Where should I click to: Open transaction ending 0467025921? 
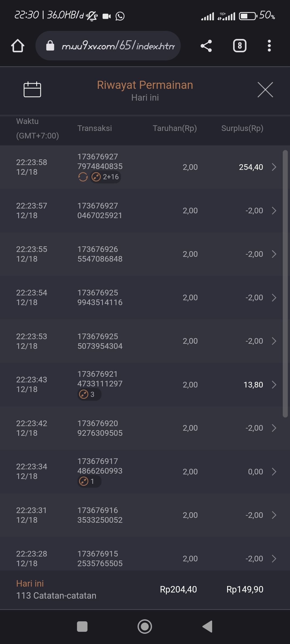pos(100,211)
